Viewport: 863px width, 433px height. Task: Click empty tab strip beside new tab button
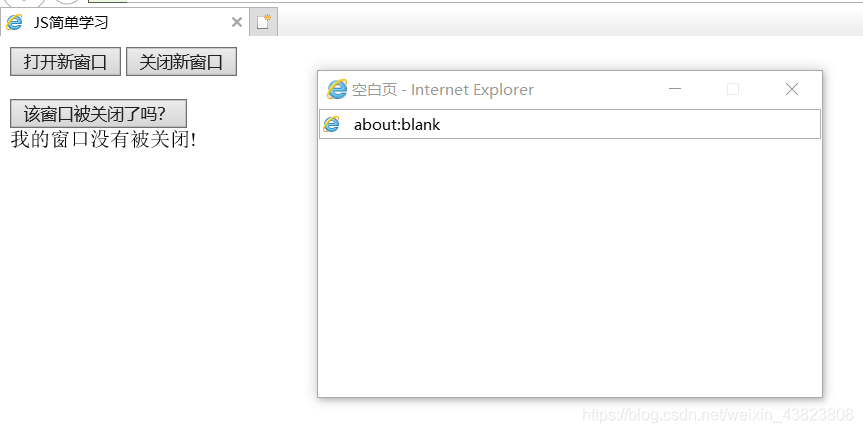570,22
